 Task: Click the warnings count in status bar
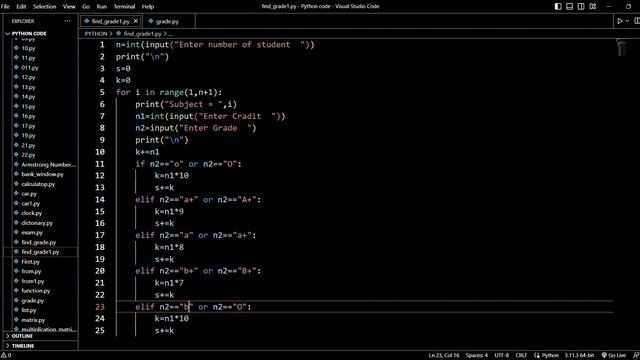point(6,356)
